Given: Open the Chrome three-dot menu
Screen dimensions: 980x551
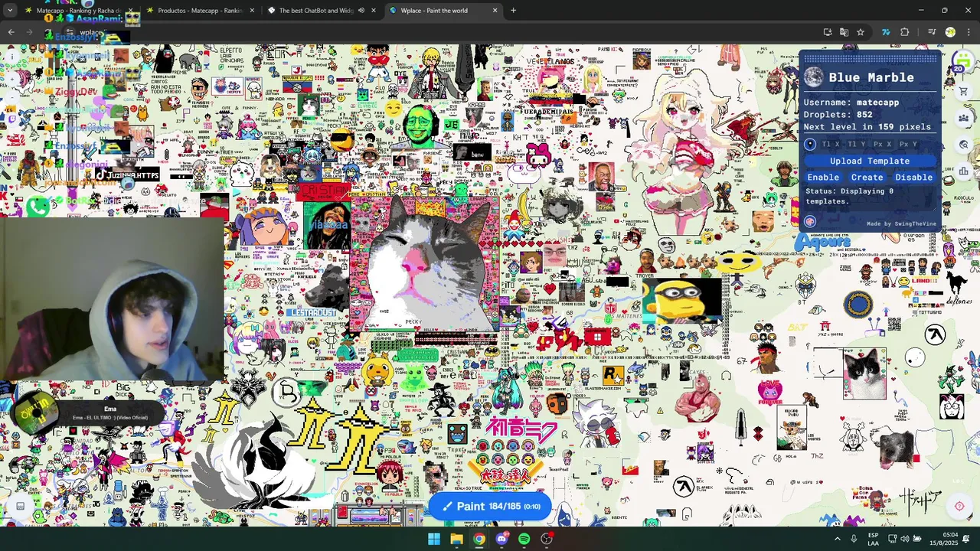Looking at the screenshot, I should [x=969, y=32].
